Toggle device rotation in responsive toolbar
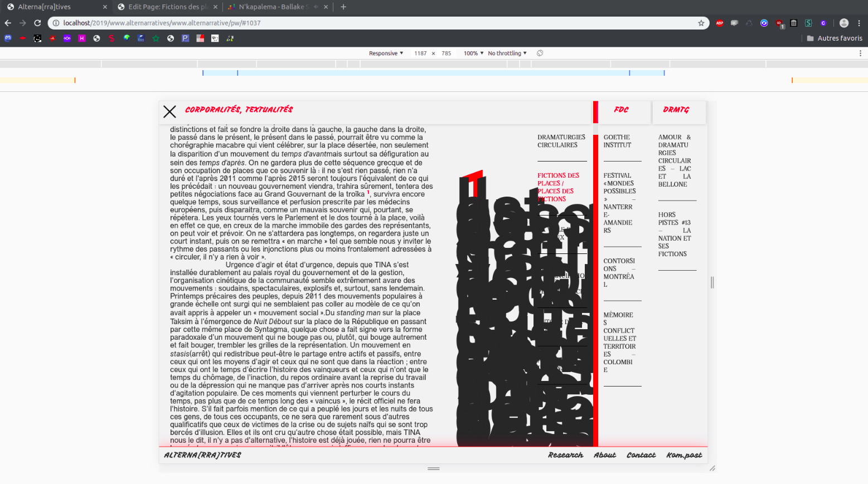 point(540,53)
